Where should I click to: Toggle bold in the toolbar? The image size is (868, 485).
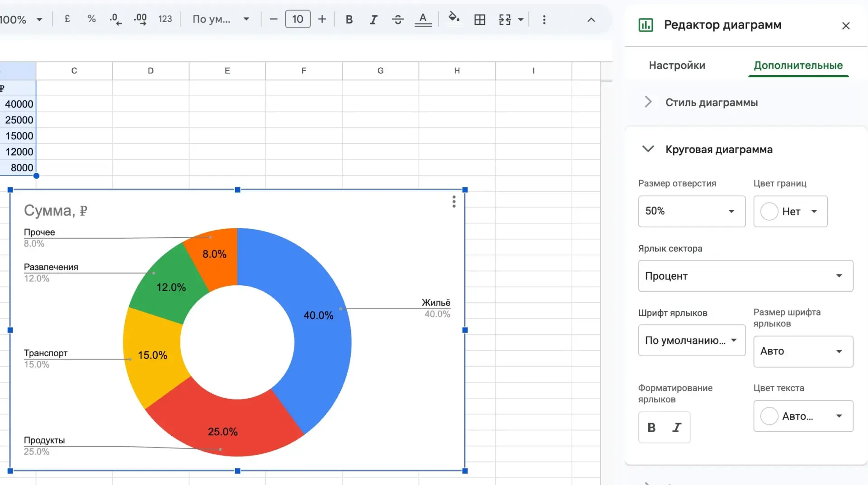click(349, 19)
